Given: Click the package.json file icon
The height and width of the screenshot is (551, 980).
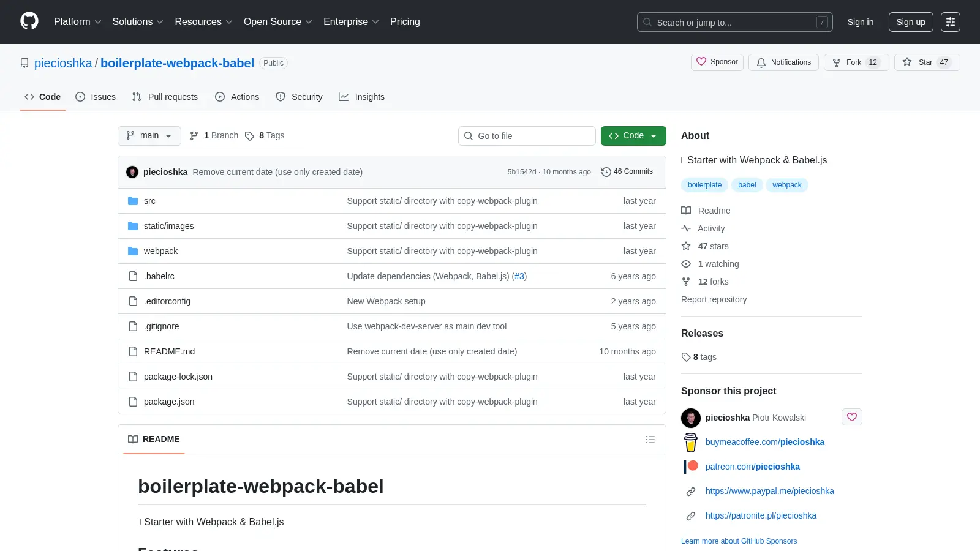Looking at the screenshot, I should pos(133,402).
